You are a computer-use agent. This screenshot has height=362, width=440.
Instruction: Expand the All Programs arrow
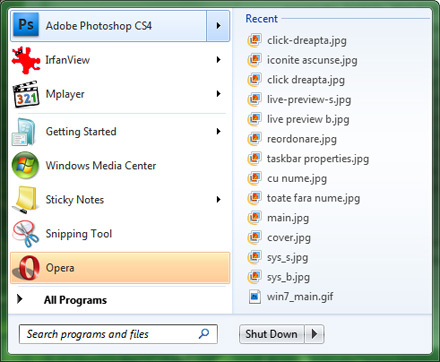tap(20, 299)
